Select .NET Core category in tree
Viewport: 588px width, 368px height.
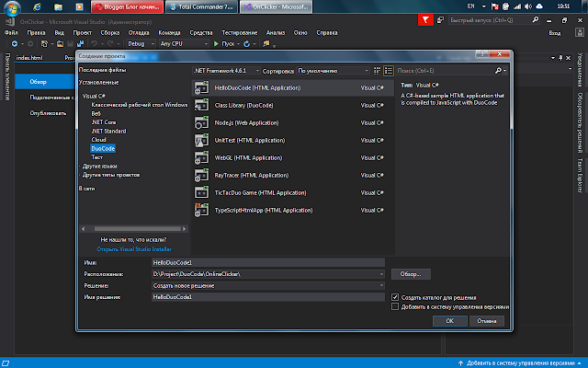click(104, 122)
